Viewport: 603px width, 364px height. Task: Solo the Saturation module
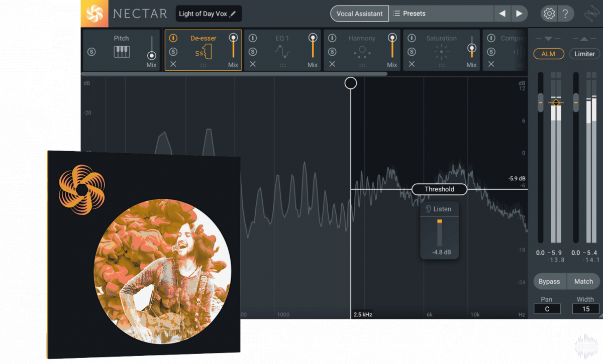(x=412, y=52)
